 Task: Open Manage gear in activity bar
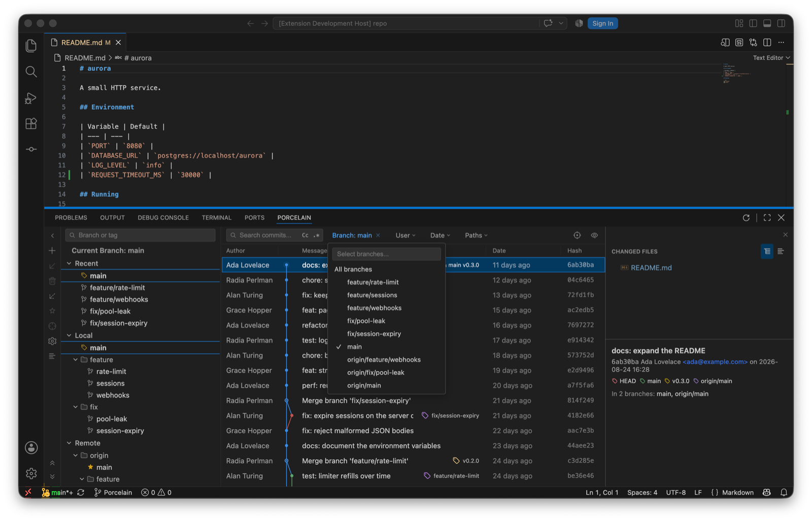(x=31, y=473)
